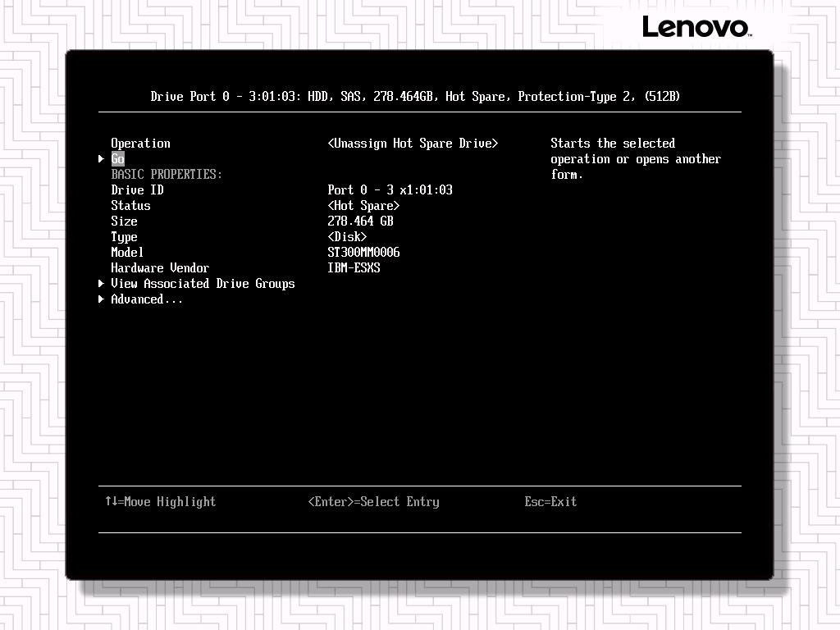Click the BASIC PROPERTIES section header

(x=167, y=175)
